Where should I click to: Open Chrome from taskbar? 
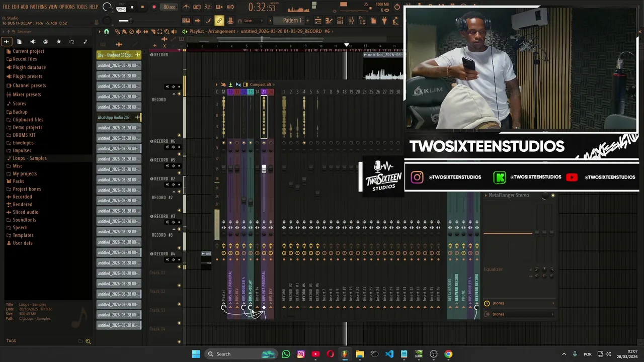[x=448, y=354]
